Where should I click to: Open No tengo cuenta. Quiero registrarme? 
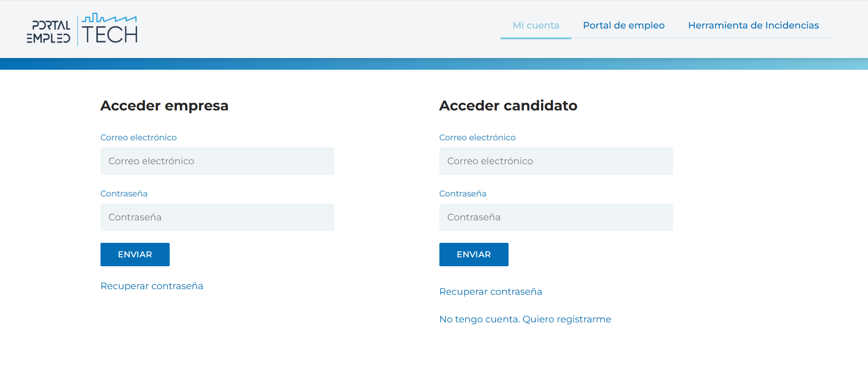click(525, 319)
